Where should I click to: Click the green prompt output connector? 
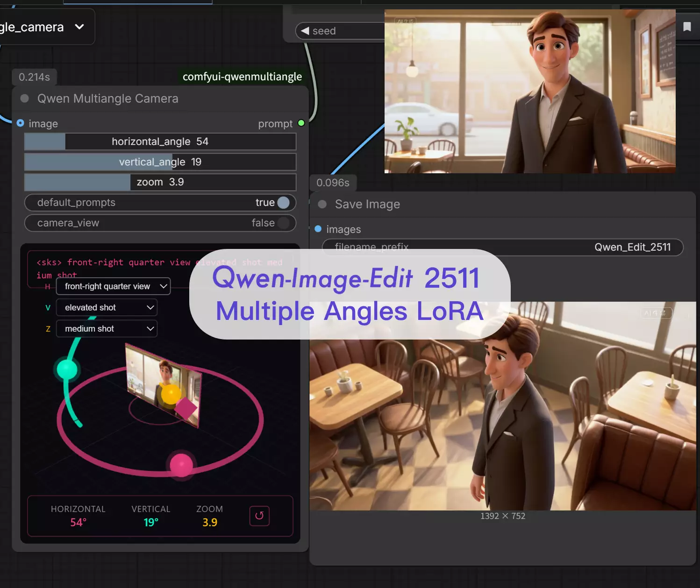tap(301, 123)
